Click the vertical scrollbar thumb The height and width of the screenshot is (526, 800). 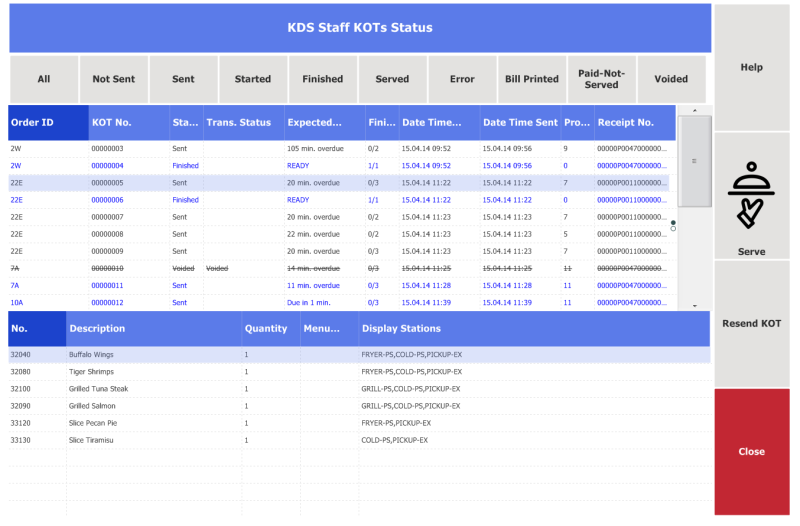coord(694,161)
